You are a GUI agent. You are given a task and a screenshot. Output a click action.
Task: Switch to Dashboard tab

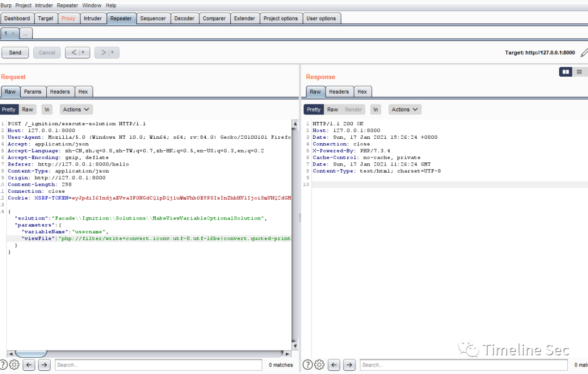point(17,19)
